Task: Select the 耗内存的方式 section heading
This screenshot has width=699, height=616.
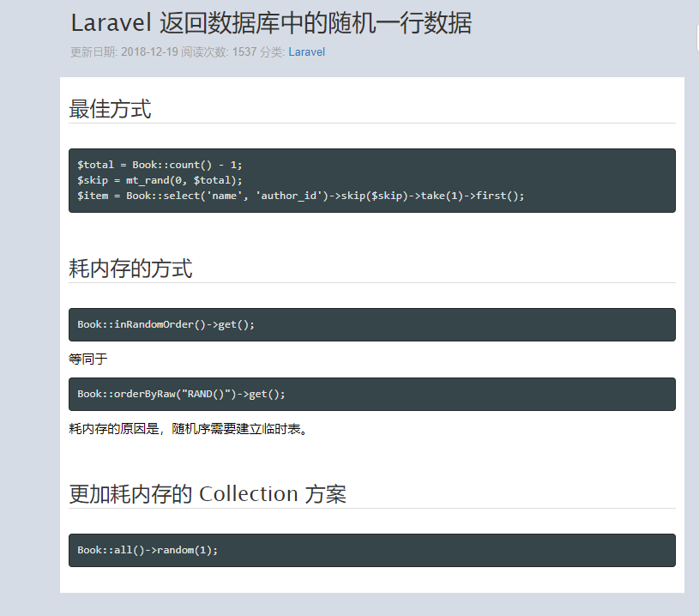Action: click(131, 268)
